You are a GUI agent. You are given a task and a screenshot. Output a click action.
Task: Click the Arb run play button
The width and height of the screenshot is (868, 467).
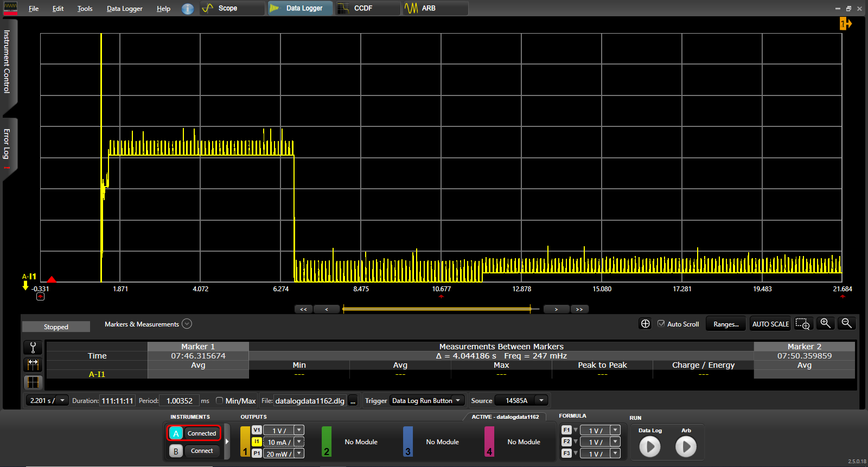pyautogui.click(x=686, y=447)
